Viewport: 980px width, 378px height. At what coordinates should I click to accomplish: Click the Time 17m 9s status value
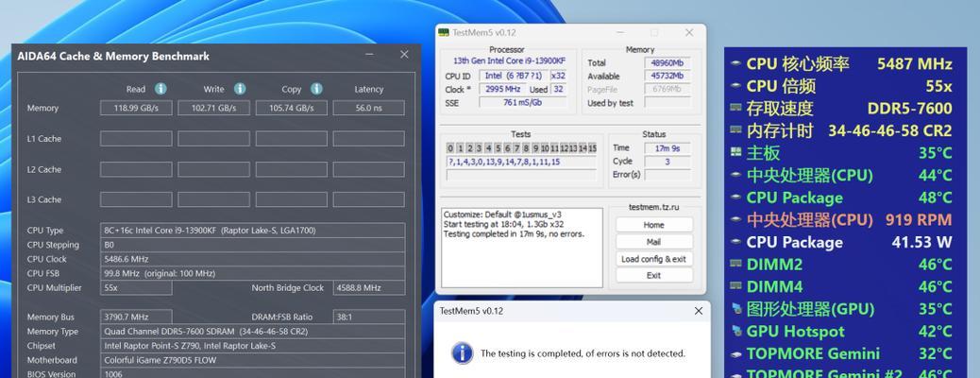pos(667,148)
